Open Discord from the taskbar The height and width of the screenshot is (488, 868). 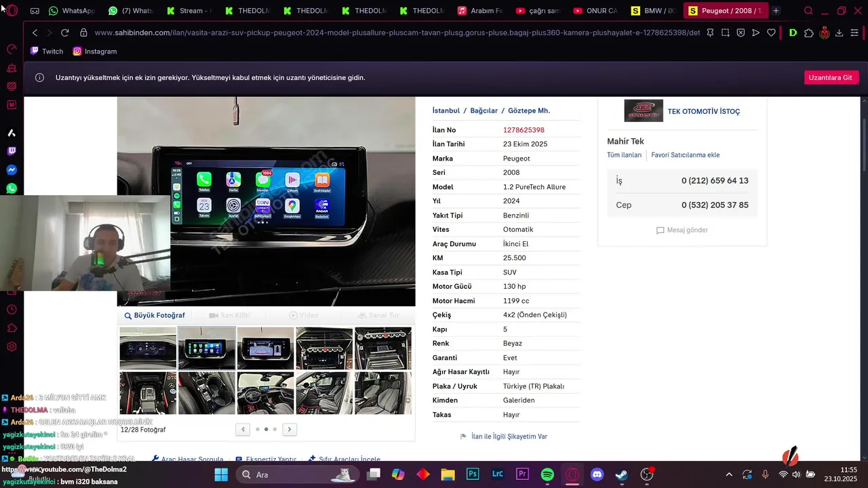click(597, 474)
